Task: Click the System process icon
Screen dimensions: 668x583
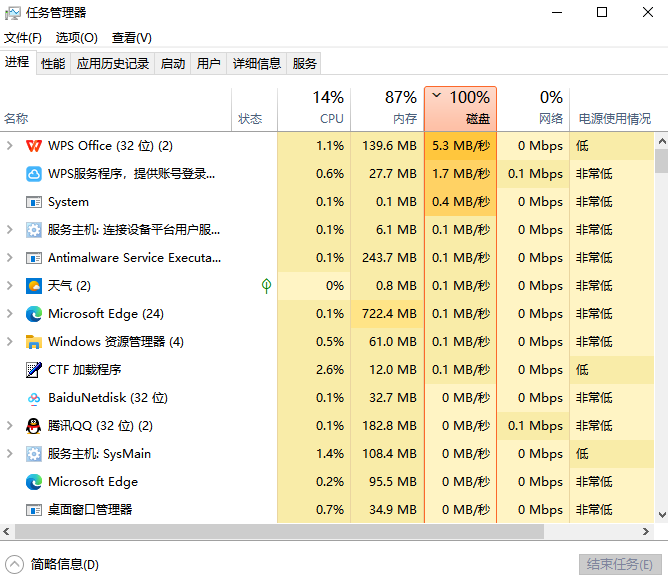Action: tap(34, 202)
